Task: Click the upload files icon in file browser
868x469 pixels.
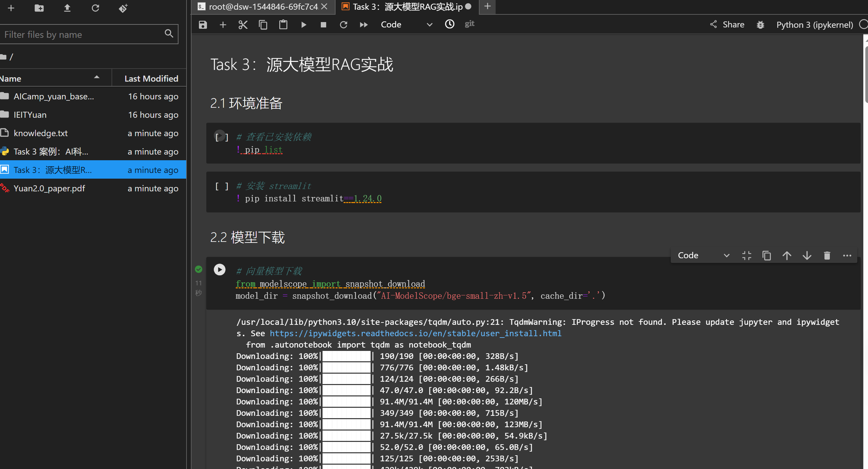Action: coord(67,8)
